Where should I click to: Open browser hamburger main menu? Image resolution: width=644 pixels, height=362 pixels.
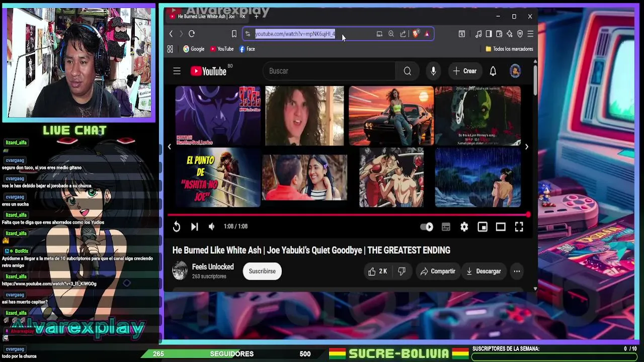tap(530, 34)
